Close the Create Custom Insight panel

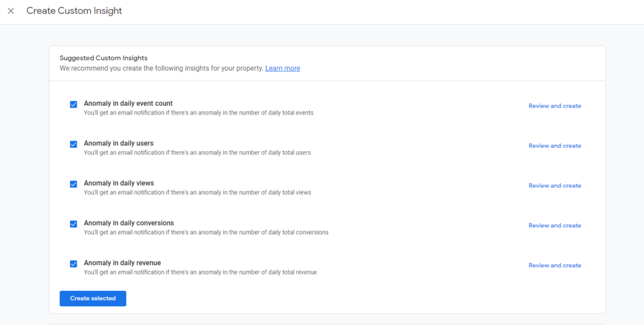pos(11,11)
